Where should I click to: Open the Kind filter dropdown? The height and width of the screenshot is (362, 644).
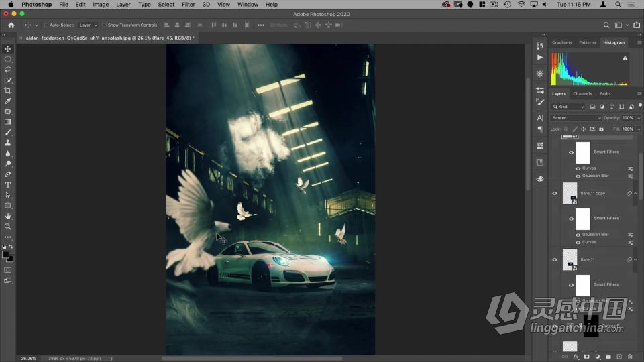click(568, 107)
